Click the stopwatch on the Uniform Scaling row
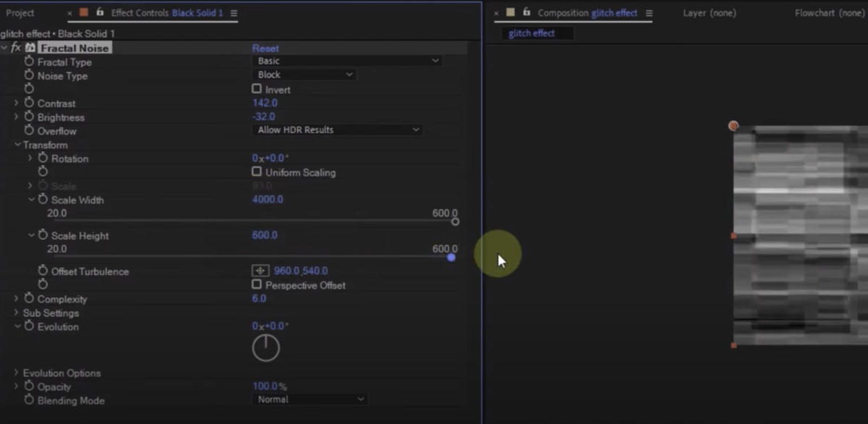The image size is (868, 424). click(x=43, y=171)
